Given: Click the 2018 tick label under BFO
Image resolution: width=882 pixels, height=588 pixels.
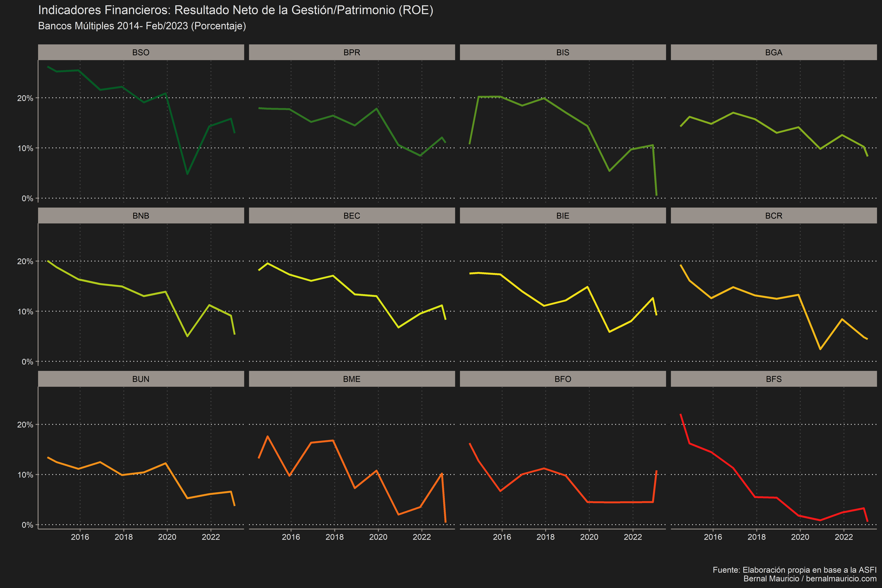Looking at the screenshot, I should pyautogui.click(x=546, y=537).
